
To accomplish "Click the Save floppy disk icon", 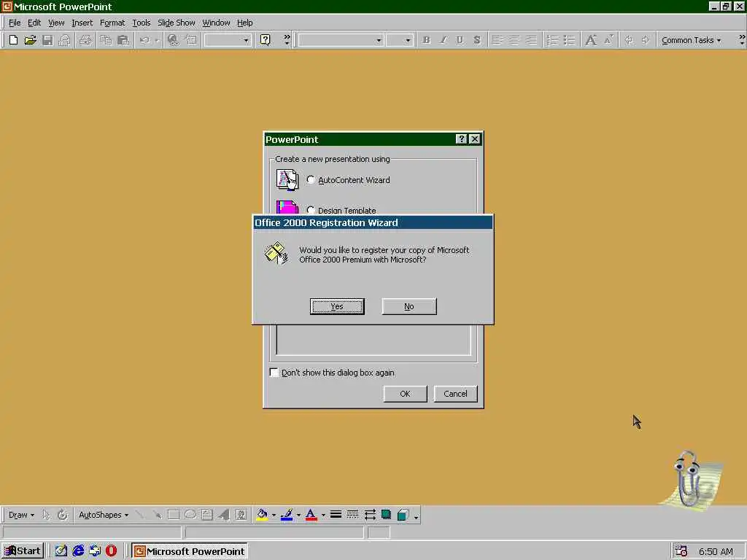I will coord(47,40).
